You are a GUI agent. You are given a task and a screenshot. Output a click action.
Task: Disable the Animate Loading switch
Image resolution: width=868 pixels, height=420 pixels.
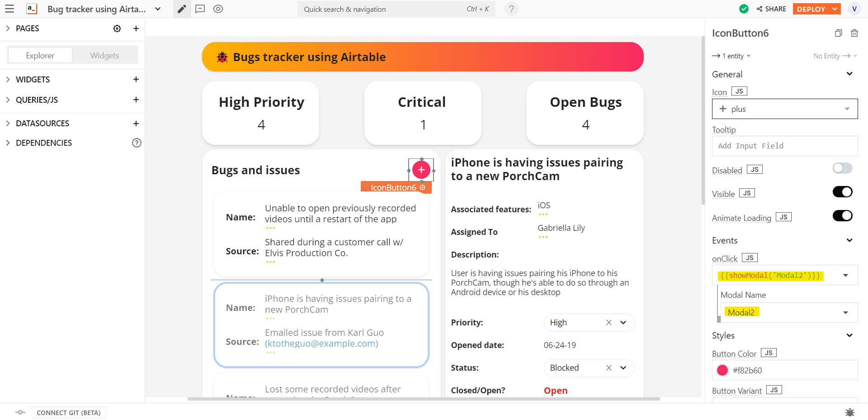pos(842,216)
